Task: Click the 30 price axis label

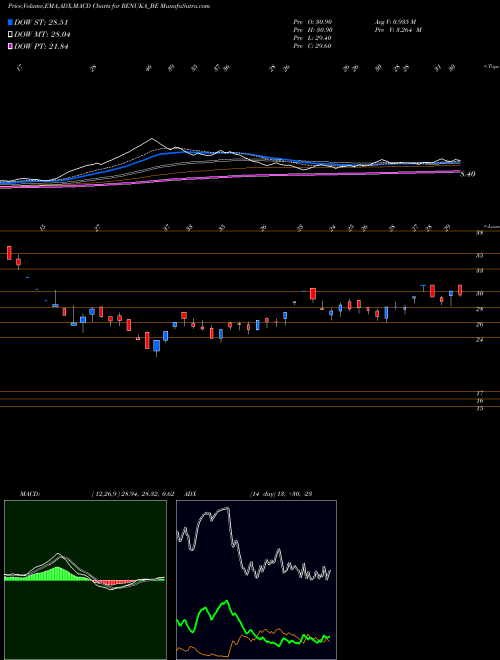Action: (479, 294)
